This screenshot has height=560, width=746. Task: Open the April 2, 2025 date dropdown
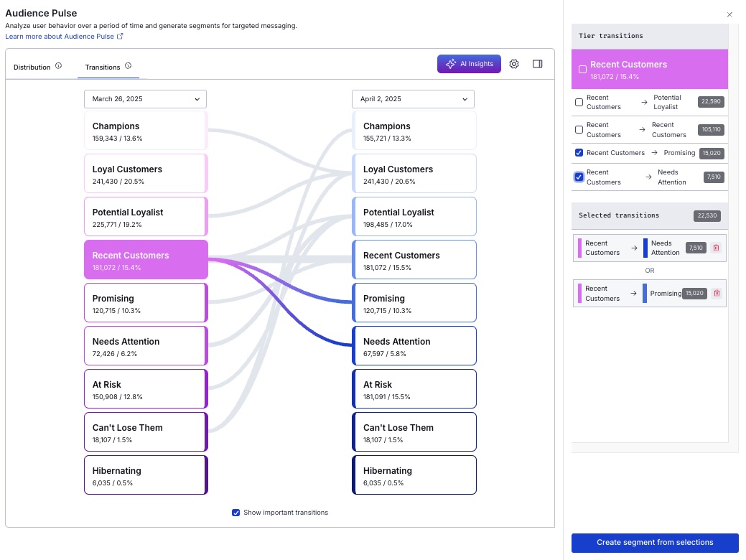tap(413, 99)
